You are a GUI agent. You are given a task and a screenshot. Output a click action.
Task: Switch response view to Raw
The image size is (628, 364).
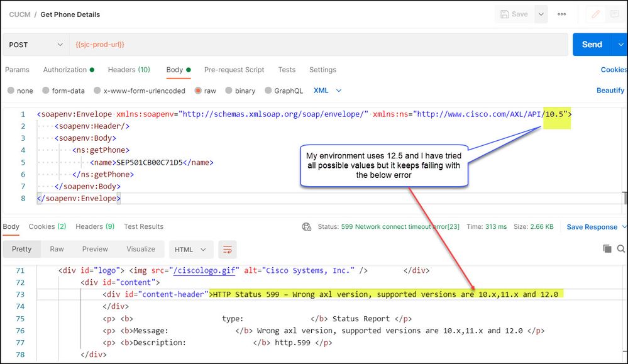coord(57,249)
